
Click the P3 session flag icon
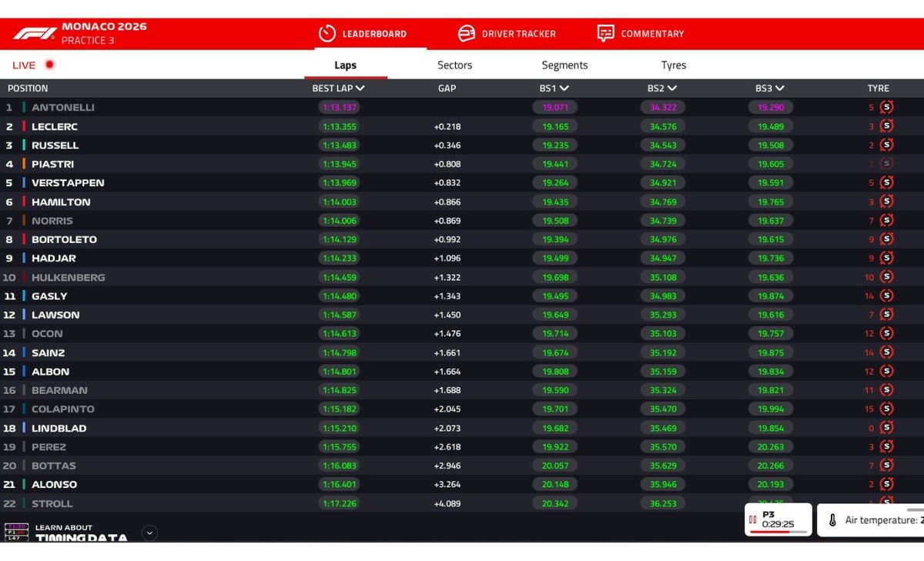point(753,520)
